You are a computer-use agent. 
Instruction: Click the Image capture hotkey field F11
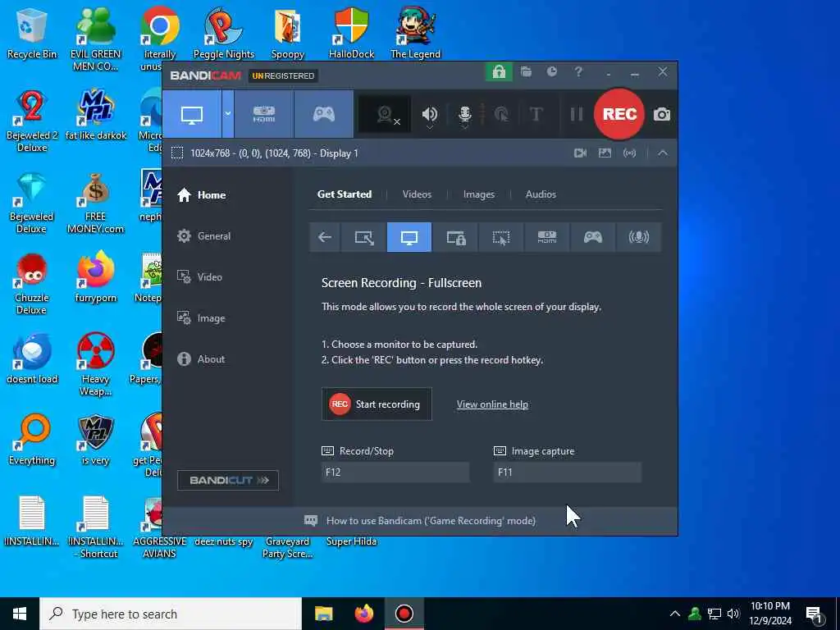point(568,472)
